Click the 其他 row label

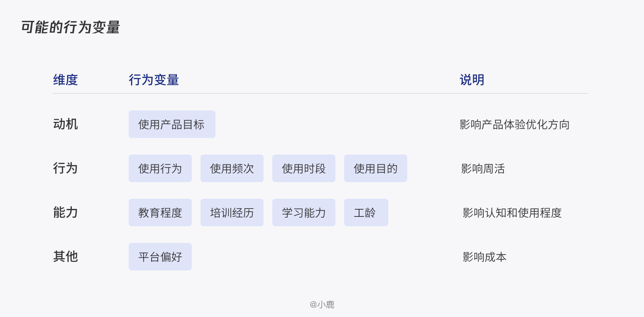tap(66, 257)
